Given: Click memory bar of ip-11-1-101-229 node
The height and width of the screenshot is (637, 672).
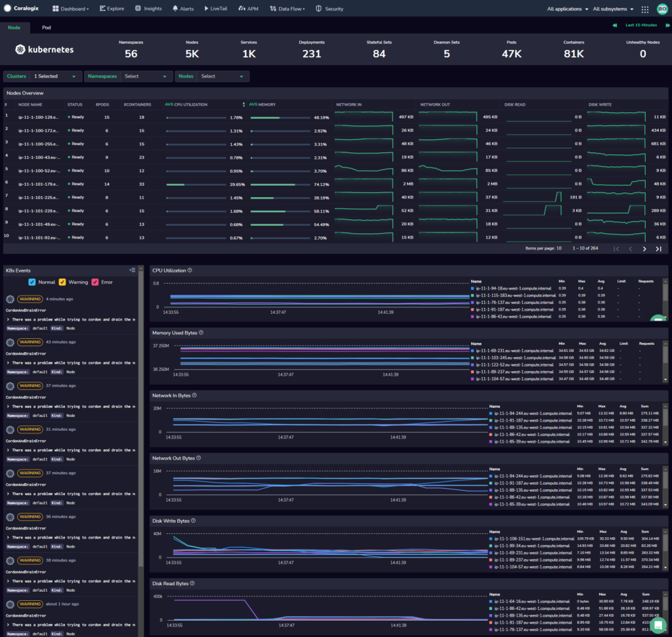Looking at the screenshot, I should pyautogui.click(x=280, y=211).
